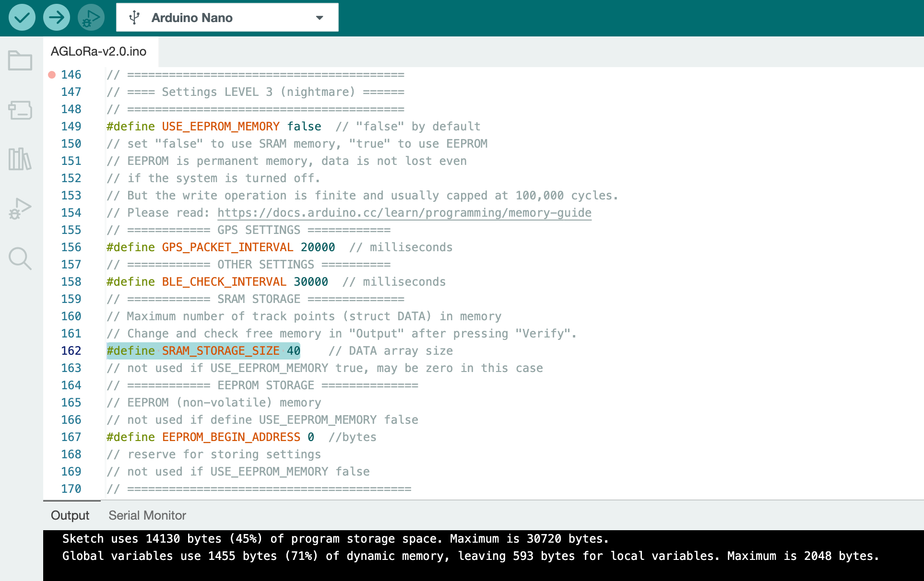Open the Library Manager panel
This screenshot has width=924, height=581.
click(20, 160)
